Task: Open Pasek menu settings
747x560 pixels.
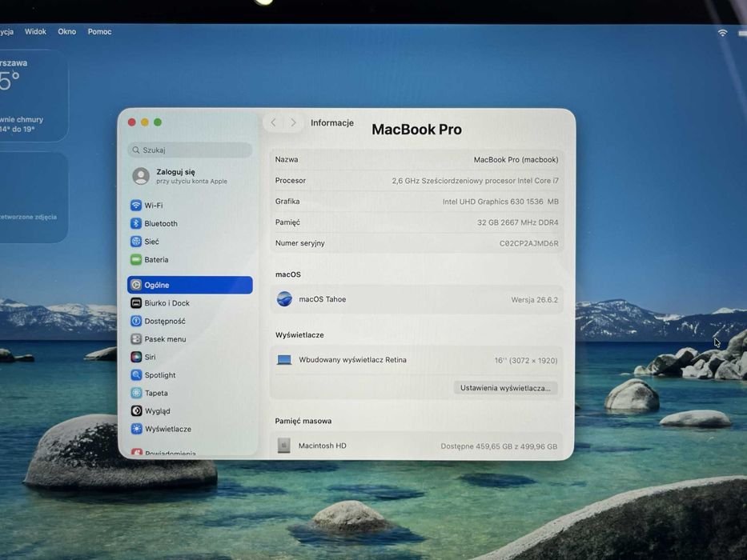Action: [x=165, y=339]
